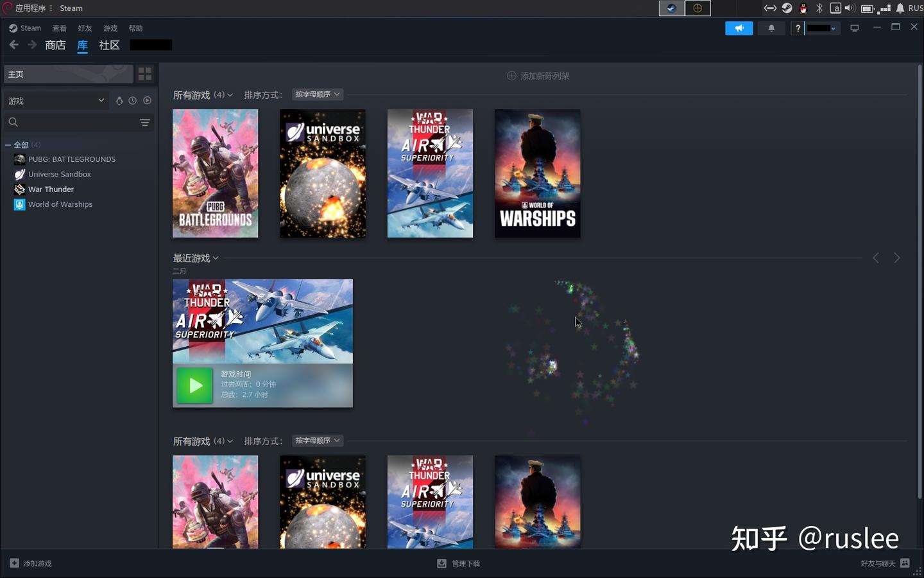Open advanced filter options icon in search bar
Viewport: 924px width, 578px height.
click(145, 122)
